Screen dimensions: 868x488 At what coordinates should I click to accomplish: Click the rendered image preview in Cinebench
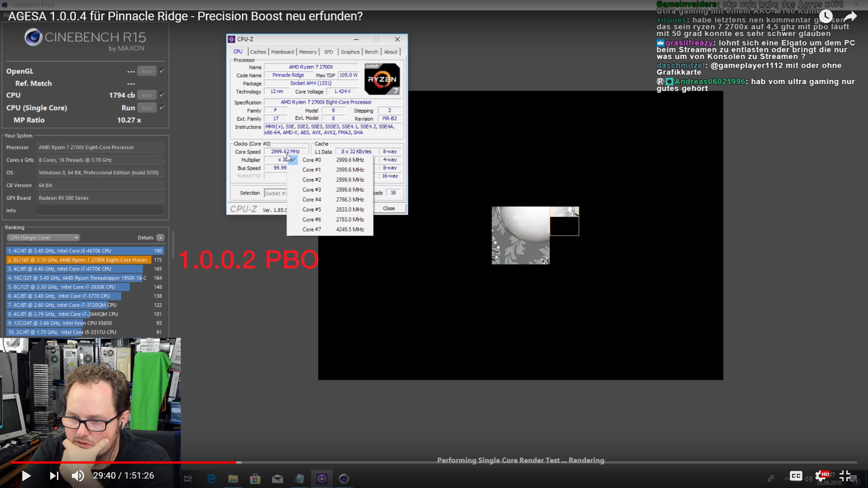[x=535, y=235]
